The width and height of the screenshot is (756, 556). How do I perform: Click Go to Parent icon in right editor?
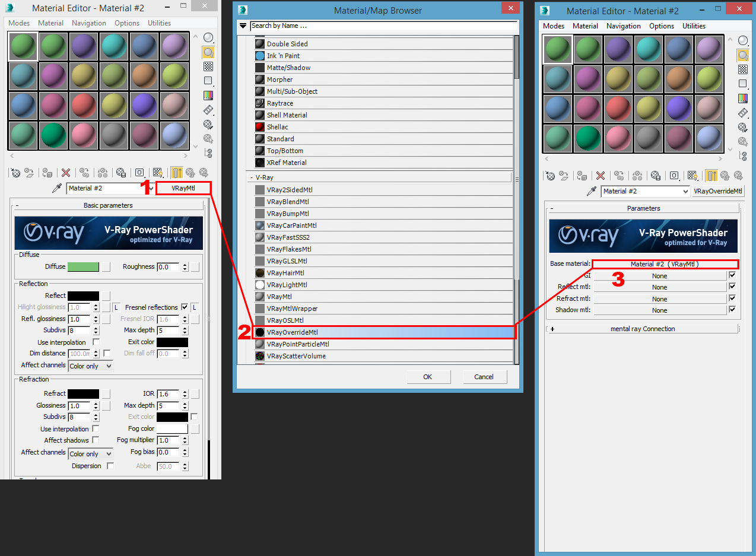725,176
